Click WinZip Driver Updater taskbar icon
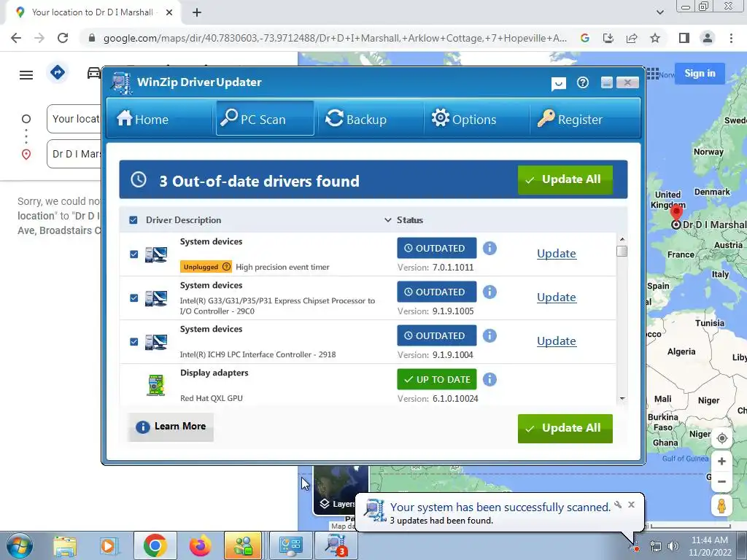The width and height of the screenshot is (747, 560). pyautogui.click(x=337, y=545)
